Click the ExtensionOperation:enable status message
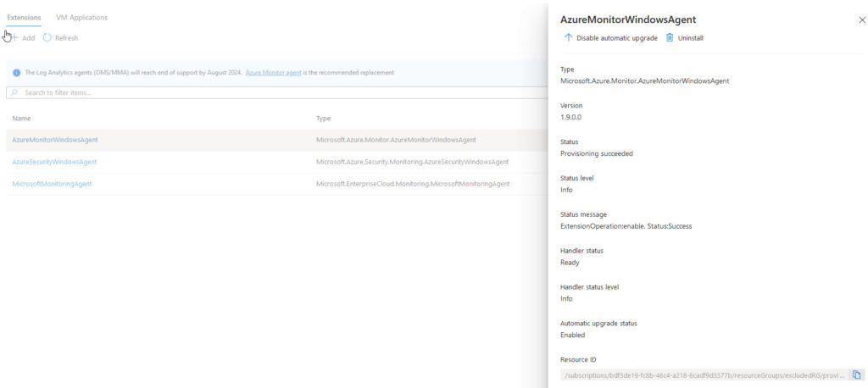The height and width of the screenshot is (388, 868). [626, 226]
